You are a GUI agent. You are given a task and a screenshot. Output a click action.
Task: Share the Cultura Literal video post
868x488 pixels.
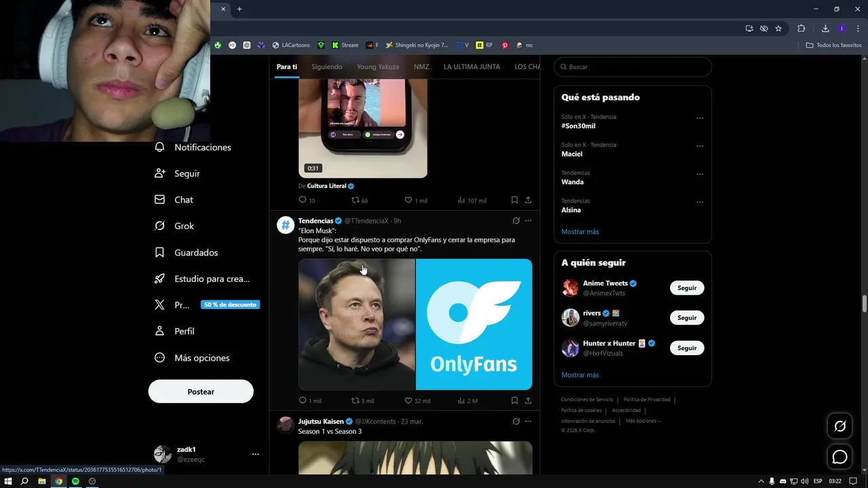(x=528, y=200)
